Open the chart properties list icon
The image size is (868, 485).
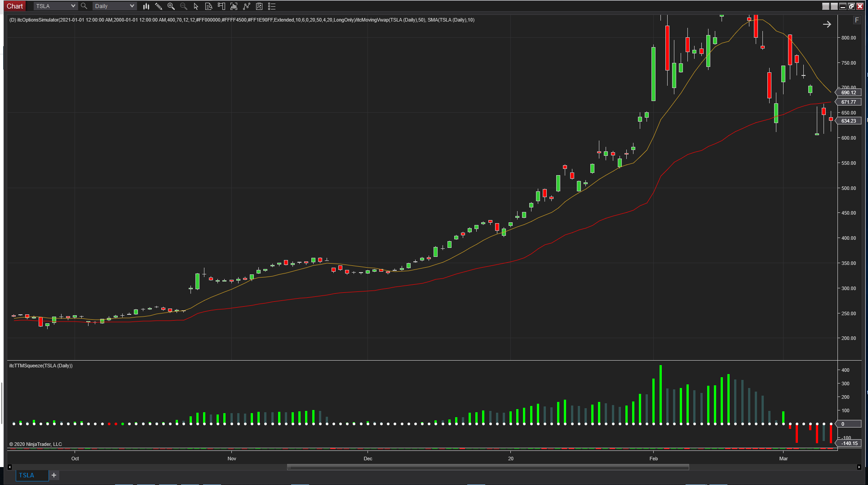(x=272, y=6)
